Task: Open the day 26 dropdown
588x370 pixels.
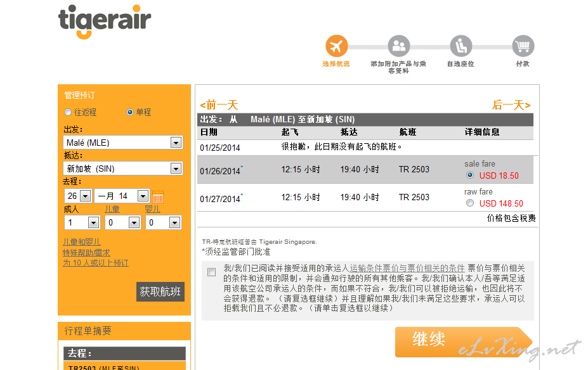Action: [x=78, y=196]
